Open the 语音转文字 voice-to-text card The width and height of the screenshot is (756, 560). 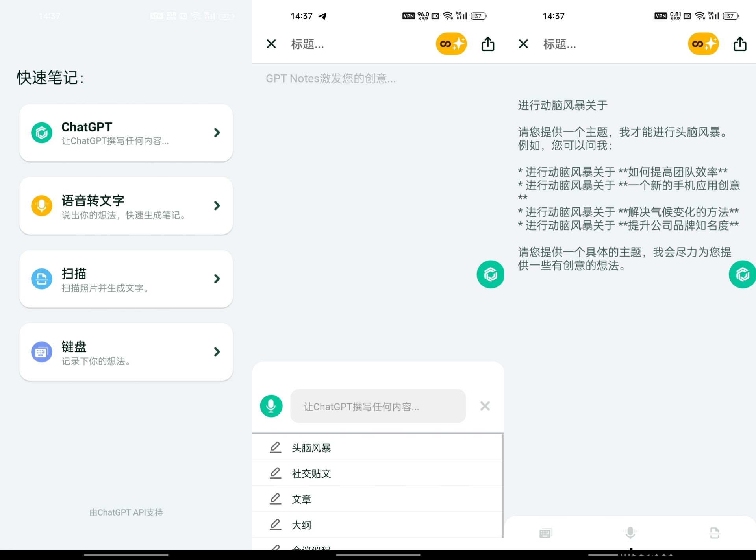coord(126,206)
